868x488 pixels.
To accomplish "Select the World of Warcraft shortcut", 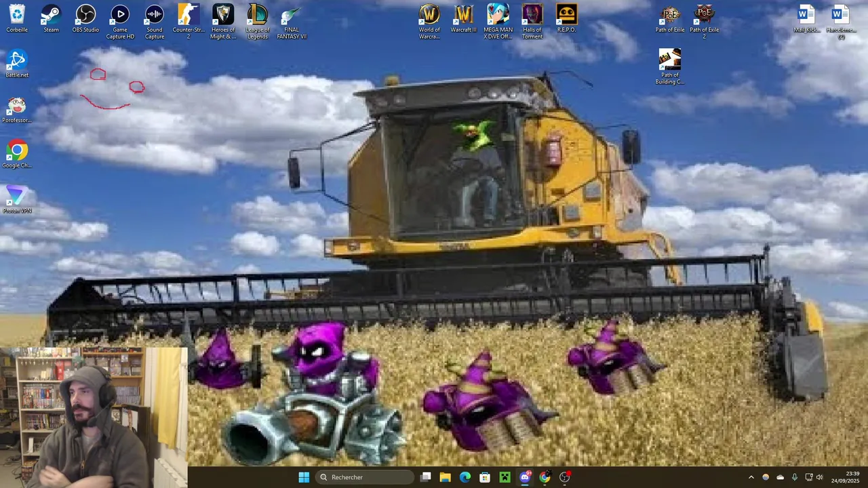I will 429,22.
